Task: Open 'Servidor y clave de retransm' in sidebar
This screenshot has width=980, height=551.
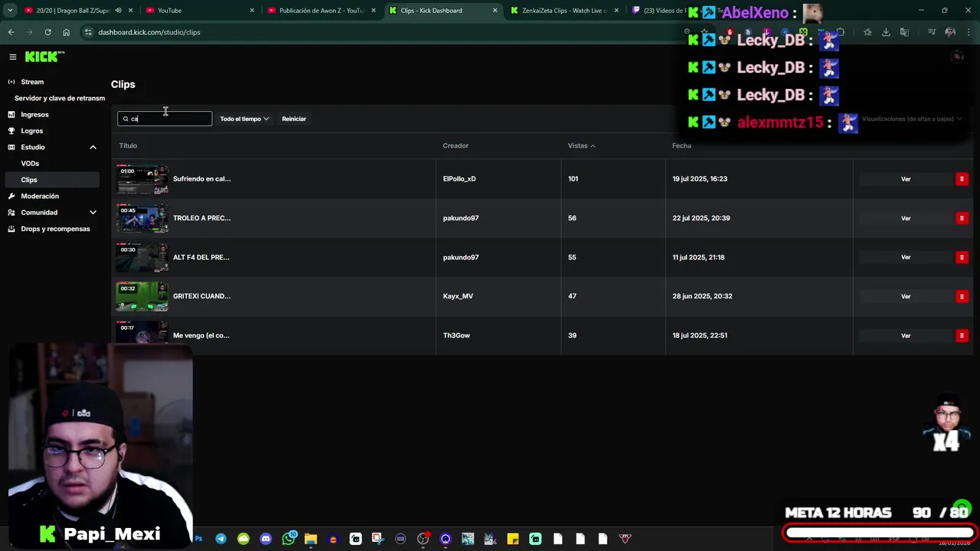Action: (60, 98)
